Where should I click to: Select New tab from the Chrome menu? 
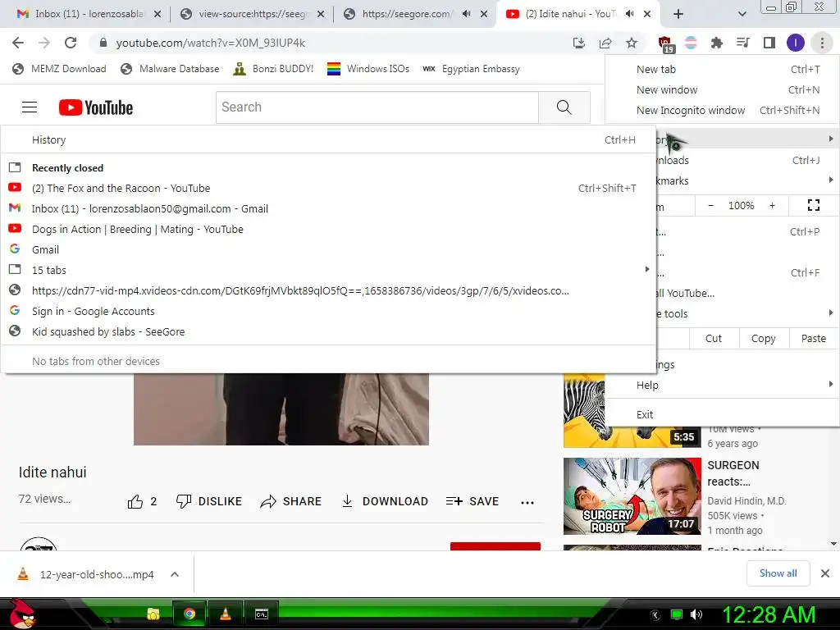[722, 69]
